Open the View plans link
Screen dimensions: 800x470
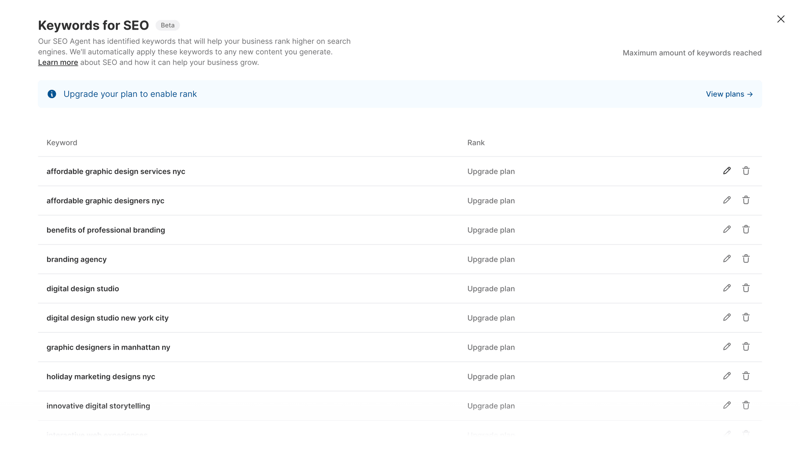point(729,94)
